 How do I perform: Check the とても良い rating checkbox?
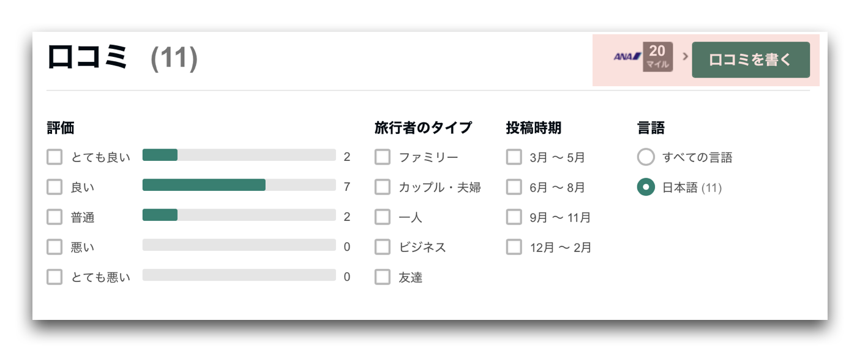click(54, 157)
